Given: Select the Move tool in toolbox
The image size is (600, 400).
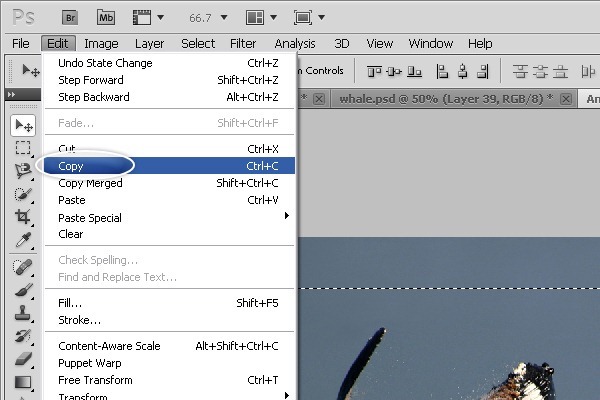Looking at the screenshot, I should coord(22,125).
